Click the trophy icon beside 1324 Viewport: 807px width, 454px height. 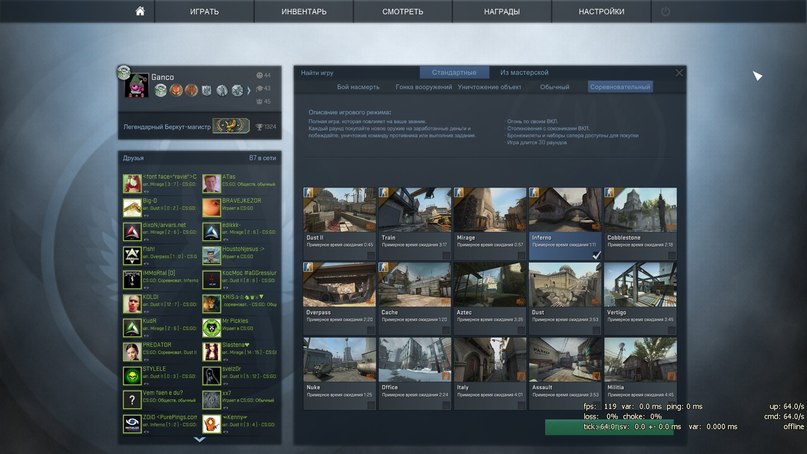point(259,127)
